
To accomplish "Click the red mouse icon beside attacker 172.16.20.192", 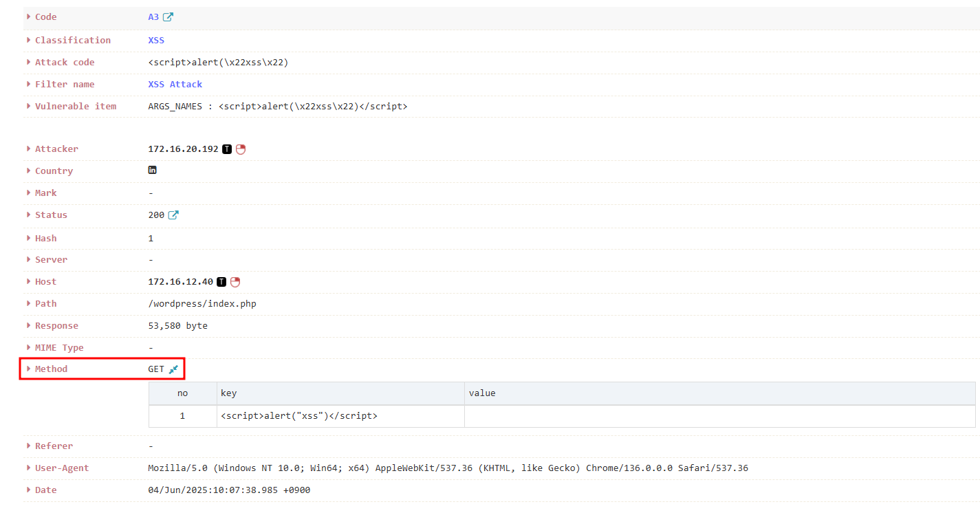I will click(x=241, y=149).
